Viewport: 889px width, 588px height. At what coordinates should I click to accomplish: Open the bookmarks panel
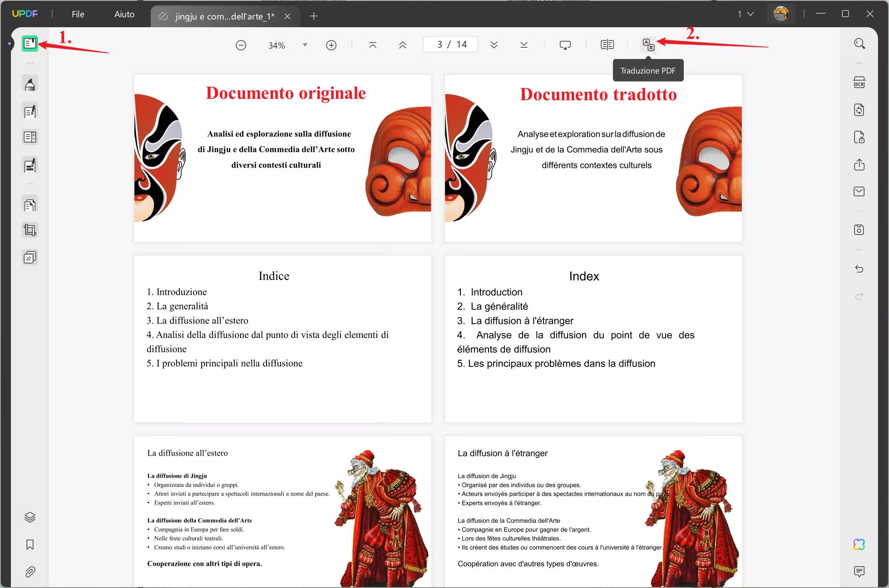(x=30, y=544)
